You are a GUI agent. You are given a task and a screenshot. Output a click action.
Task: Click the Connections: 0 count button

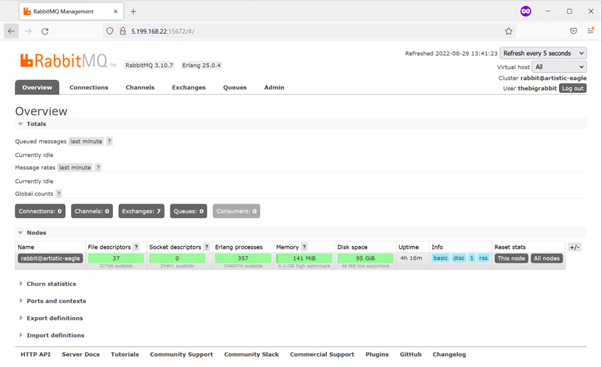(x=40, y=211)
